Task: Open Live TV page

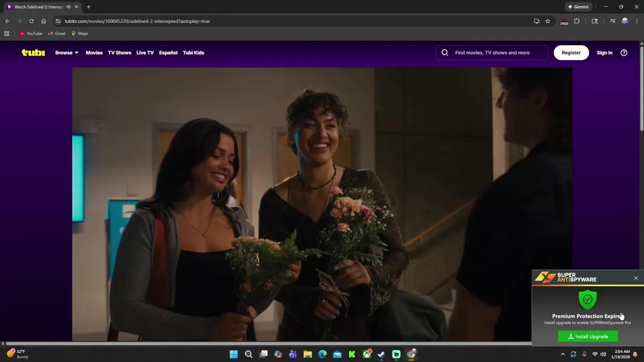Action: [x=145, y=52]
